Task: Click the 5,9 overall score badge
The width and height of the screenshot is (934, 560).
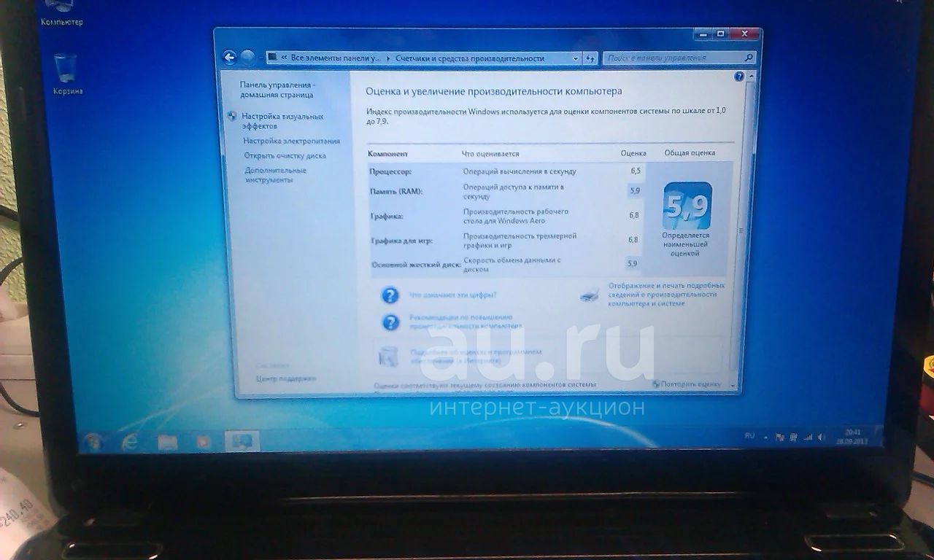Action: click(687, 206)
